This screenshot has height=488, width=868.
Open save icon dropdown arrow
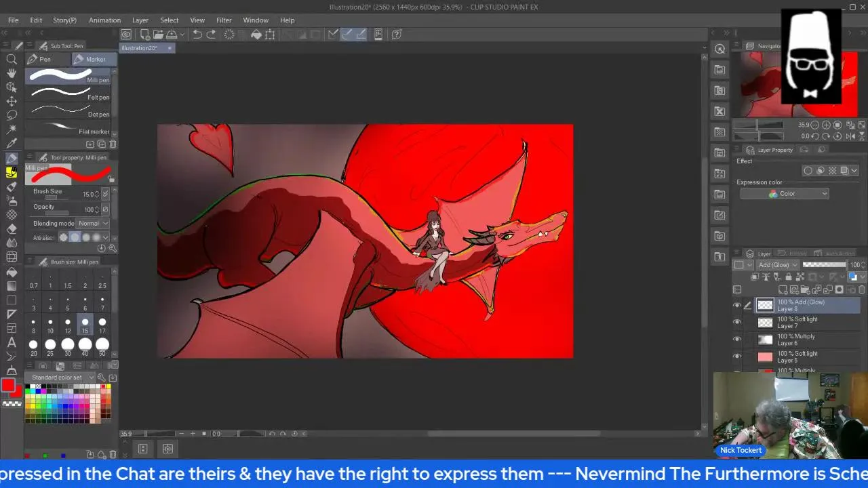click(182, 34)
